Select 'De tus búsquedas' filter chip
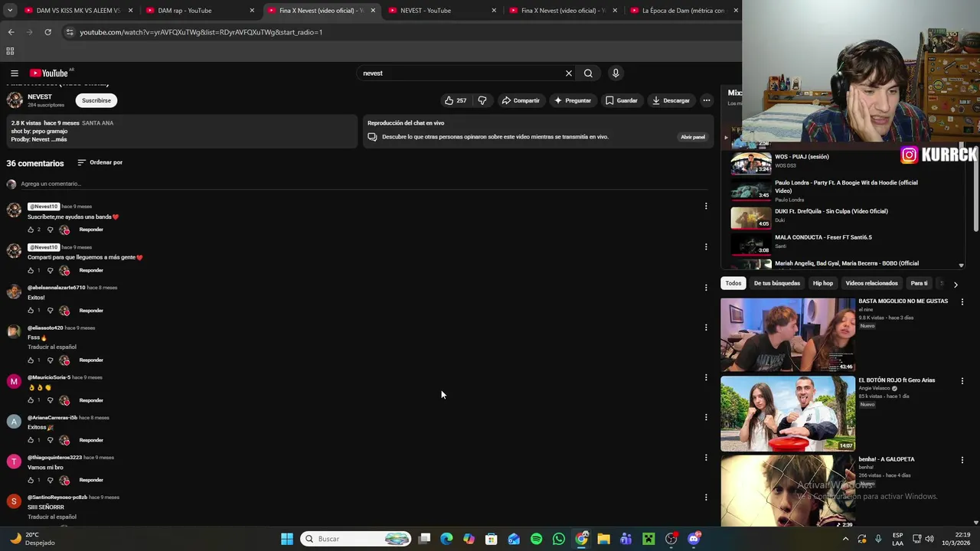980x551 pixels. click(x=776, y=283)
